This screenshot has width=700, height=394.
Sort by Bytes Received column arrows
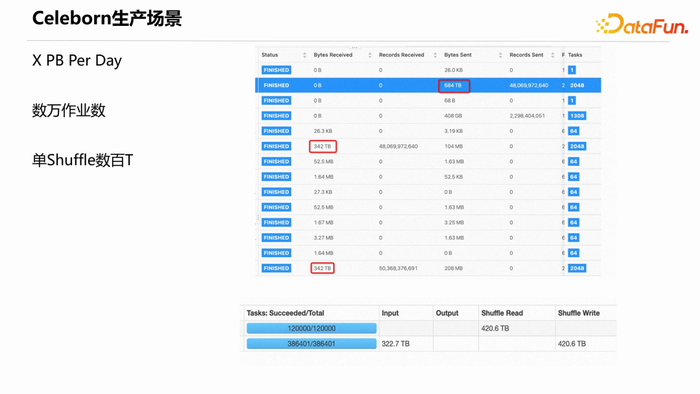[370, 55]
